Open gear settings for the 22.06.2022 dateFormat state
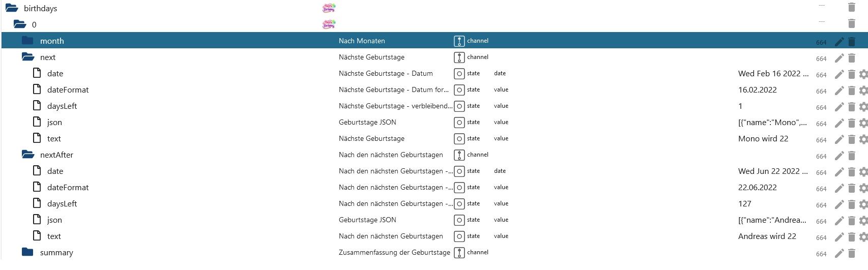Screen dimensions: 868x270 click(x=863, y=188)
